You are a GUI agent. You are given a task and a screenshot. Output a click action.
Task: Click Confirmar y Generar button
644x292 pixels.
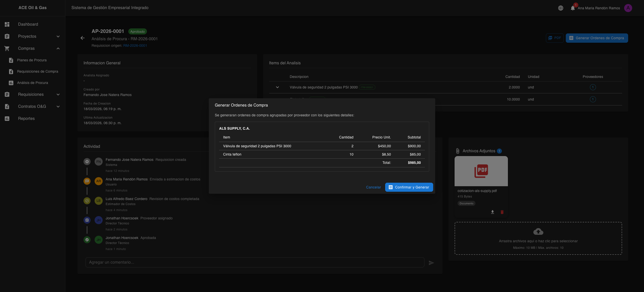point(409,187)
